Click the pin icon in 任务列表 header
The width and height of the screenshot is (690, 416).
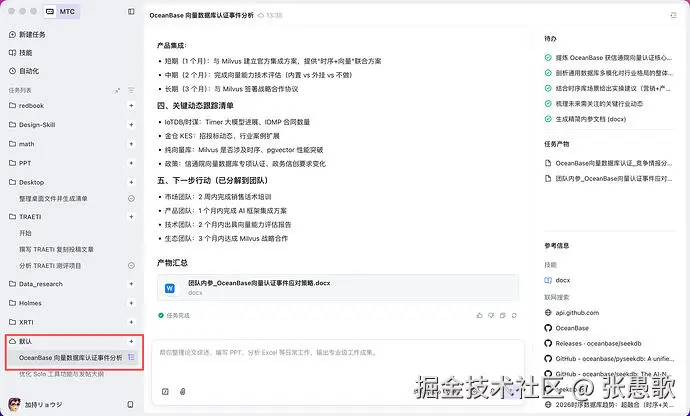click(117, 90)
